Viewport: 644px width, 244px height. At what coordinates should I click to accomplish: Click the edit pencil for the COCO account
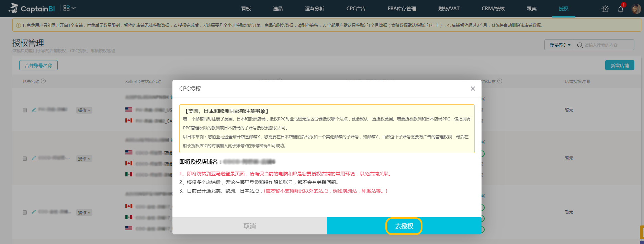(34, 158)
